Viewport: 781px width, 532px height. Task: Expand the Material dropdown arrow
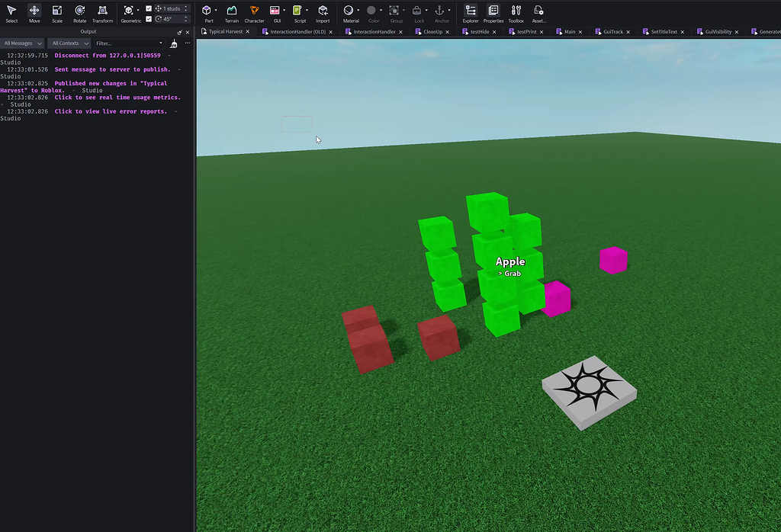pos(358,11)
